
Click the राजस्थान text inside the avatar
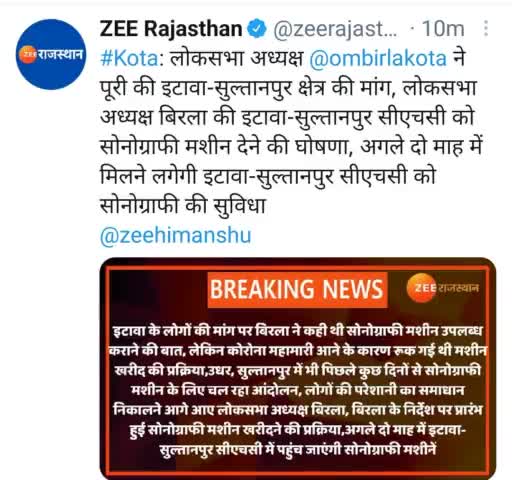pos(59,54)
